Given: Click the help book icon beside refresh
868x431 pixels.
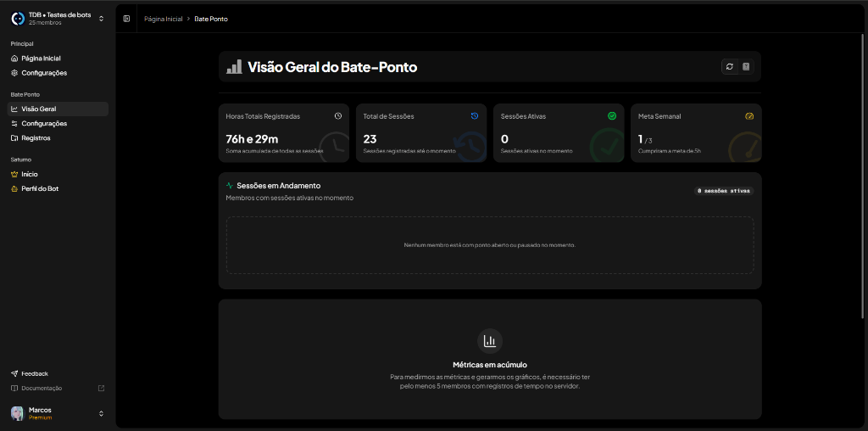Looking at the screenshot, I should (x=746, y=66).
